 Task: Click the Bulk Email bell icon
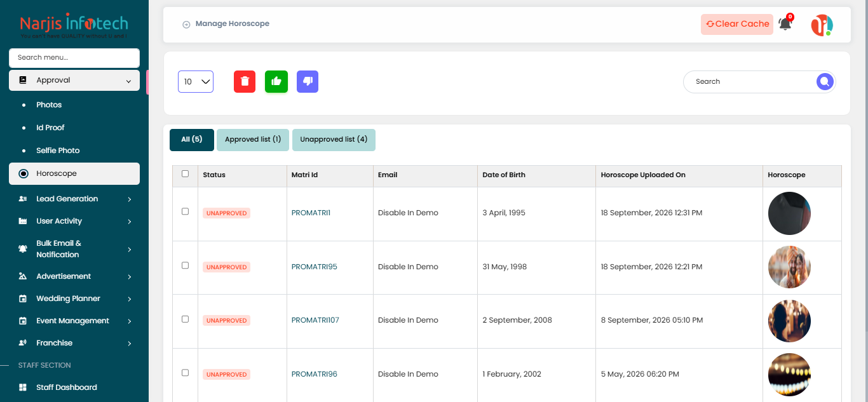[x=23, y=249]
